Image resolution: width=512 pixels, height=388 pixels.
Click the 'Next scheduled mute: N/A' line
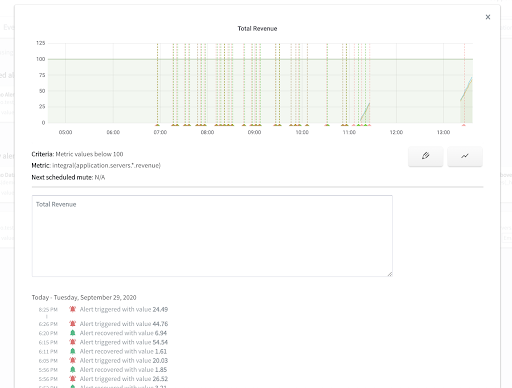tap(68, 177)
